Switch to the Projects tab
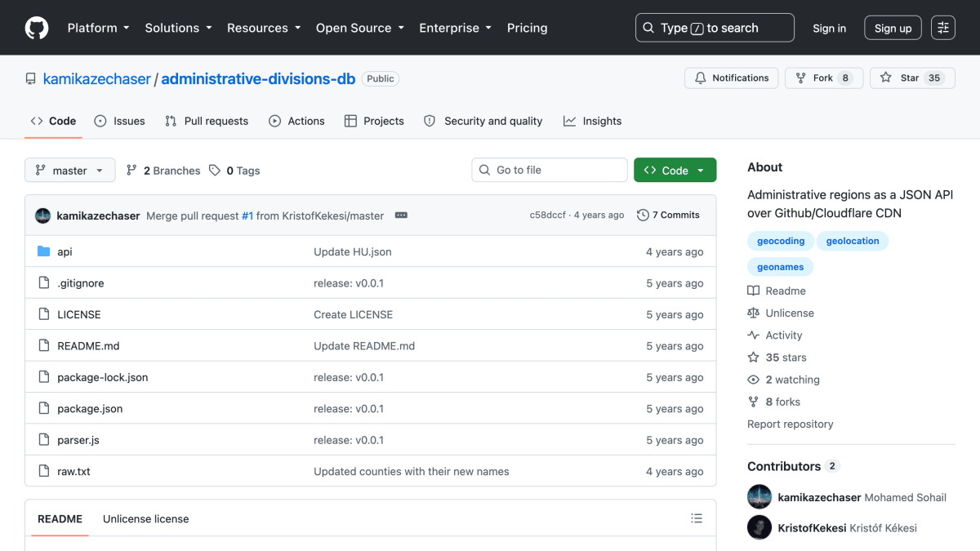 pos(374,121)
